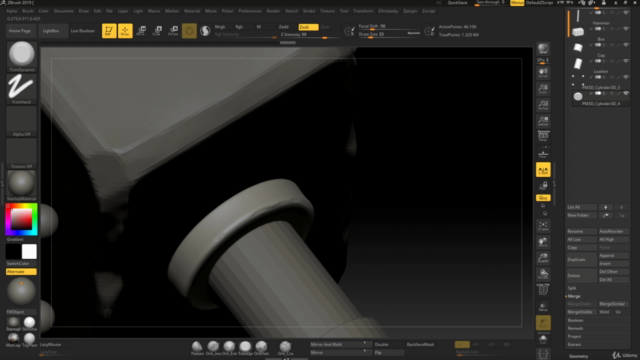
Task: Toggle Live Boolean
Action: 82,31
